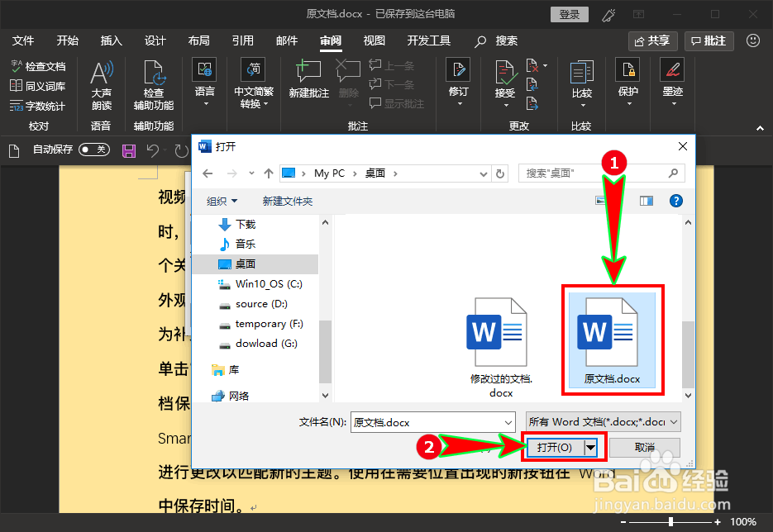Switch to the 插入 ribbon tab

(x=109, y=40)
